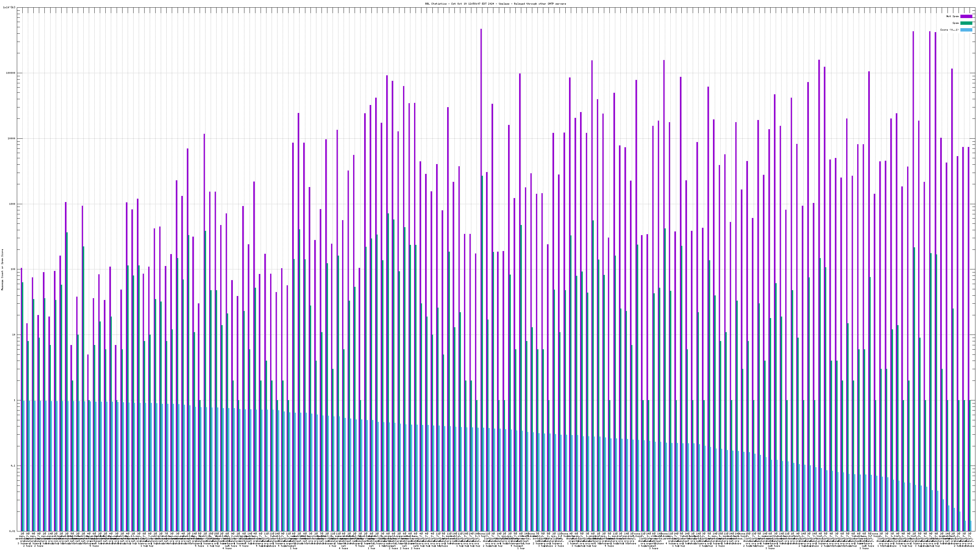This screenshot has height=551, width=980.
Task: Click the 10000 y-axis tick label
Action: pyautogui.click(x=11, y=138)
